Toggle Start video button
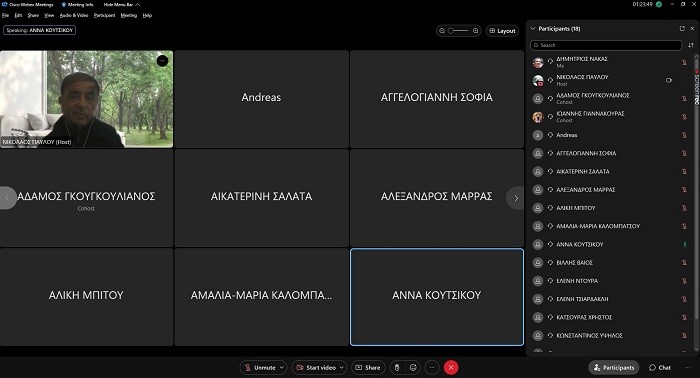 coord(316,367)
